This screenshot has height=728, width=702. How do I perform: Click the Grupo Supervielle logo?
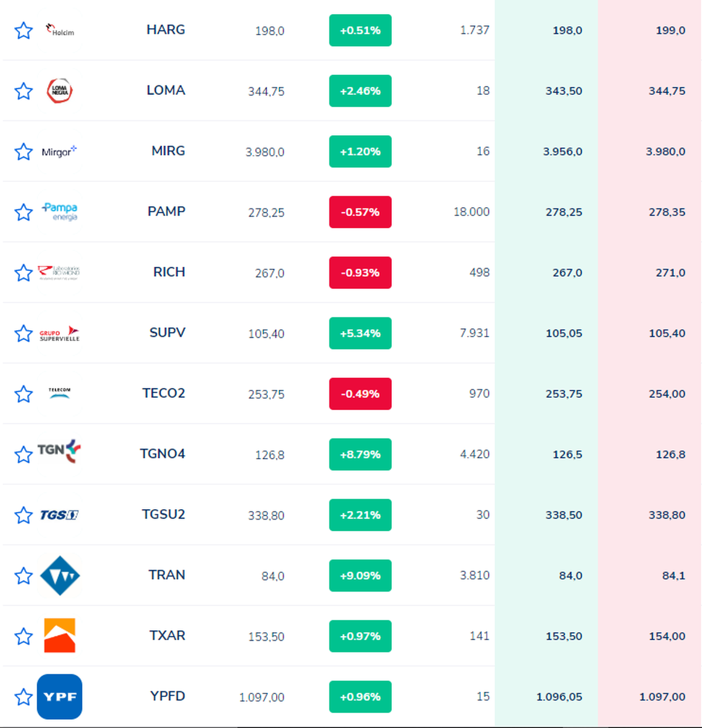(60, 334)
